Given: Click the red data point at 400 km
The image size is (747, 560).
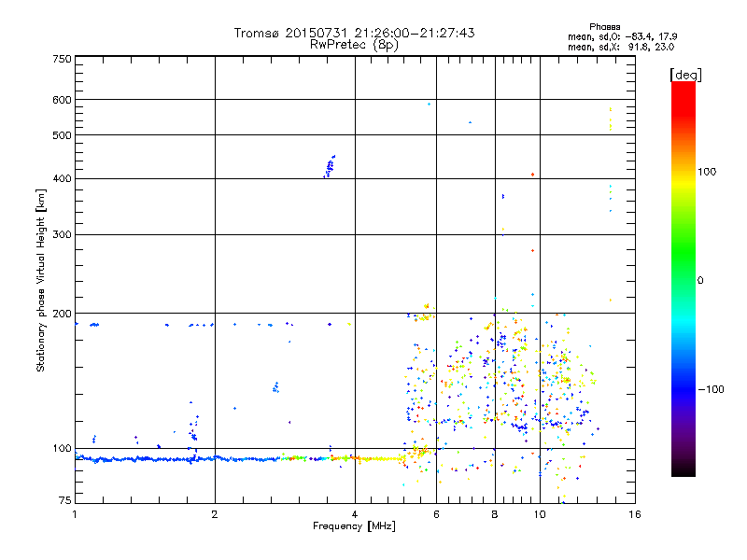Looking at the screenshot, I should (532, 175).
